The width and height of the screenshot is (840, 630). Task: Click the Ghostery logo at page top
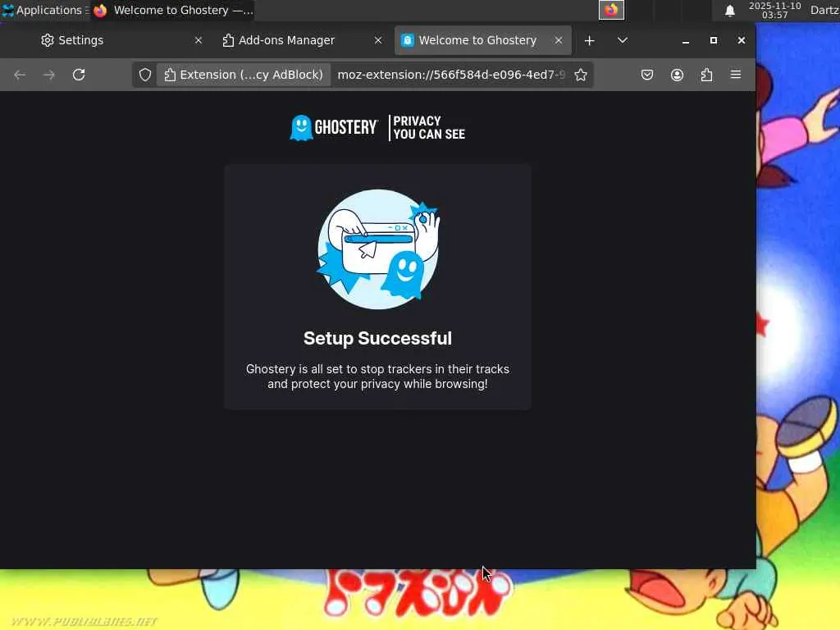[x=334, y=127]
